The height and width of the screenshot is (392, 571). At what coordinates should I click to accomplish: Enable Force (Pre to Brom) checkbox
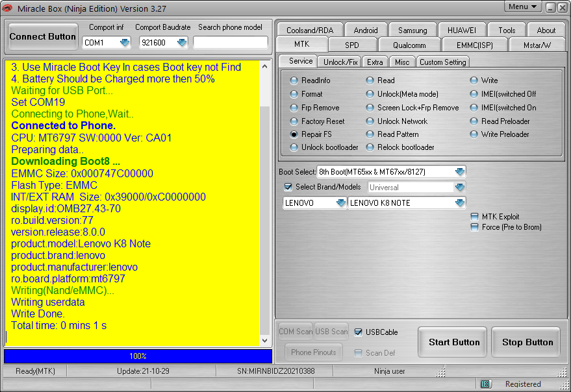coord(474,227)
